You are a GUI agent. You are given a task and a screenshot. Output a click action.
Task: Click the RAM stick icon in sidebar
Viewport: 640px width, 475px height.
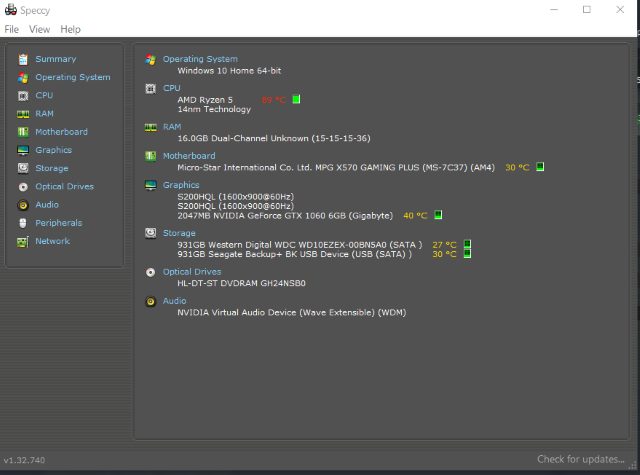[23, 114]
